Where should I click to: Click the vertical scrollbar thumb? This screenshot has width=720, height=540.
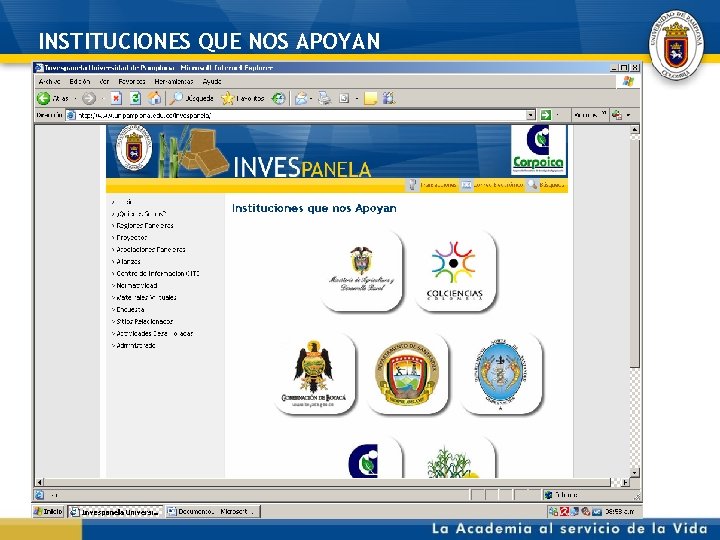pyautogui.click(x=635, y=251)
